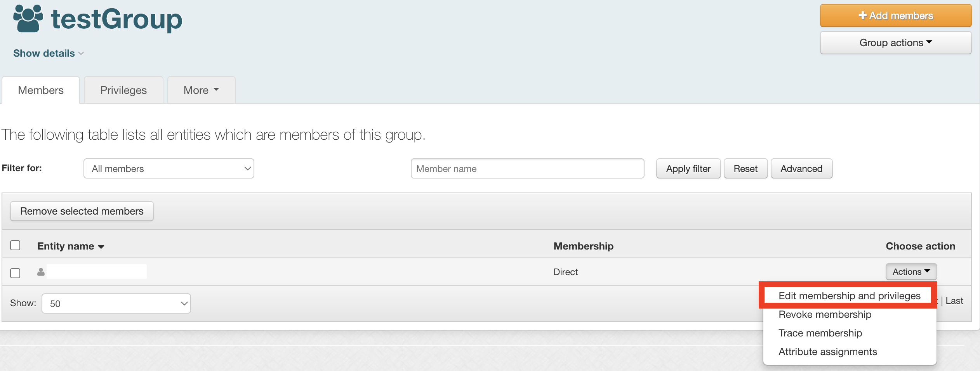
Task: Click the Apply filter button
Action: coord(688,168)
